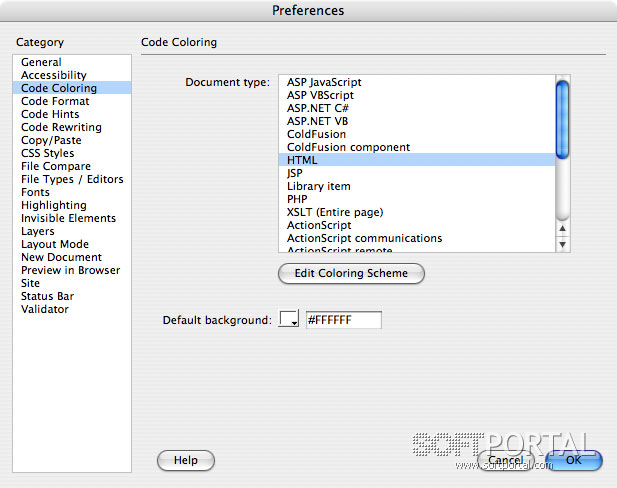Pick JSP from the document type list
The image size is (617, 488).
[295, 173]
